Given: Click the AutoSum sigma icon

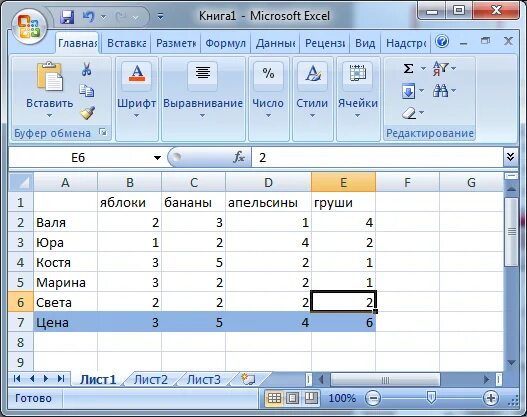Looking at the screenshot, I should pyautogui.click(x=408, y=69).
